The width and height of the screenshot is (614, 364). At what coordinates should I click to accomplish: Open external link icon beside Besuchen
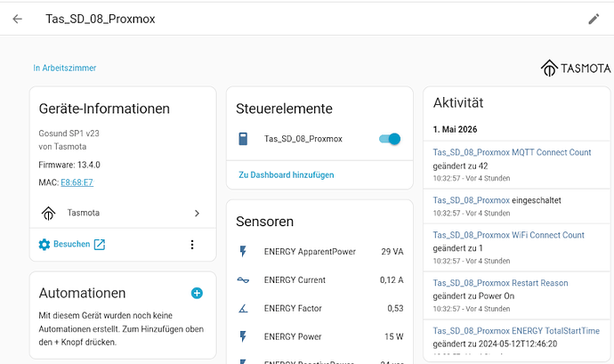tap(100, 245)
